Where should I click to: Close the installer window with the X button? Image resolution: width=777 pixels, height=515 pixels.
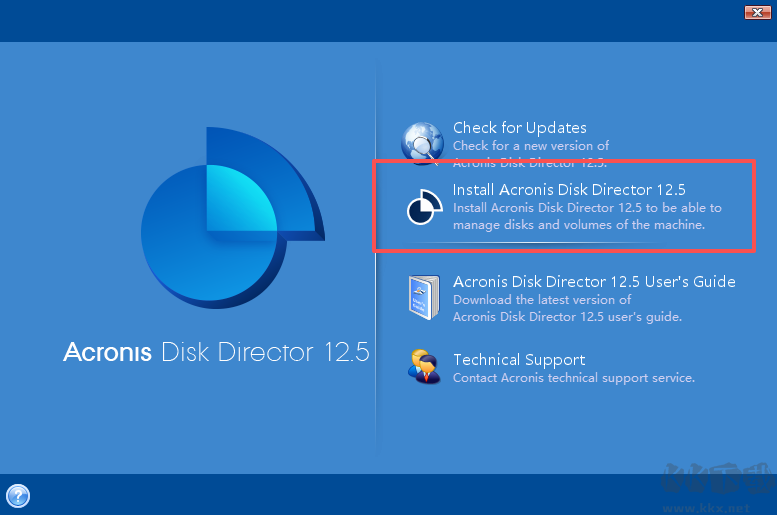[758, 12]
